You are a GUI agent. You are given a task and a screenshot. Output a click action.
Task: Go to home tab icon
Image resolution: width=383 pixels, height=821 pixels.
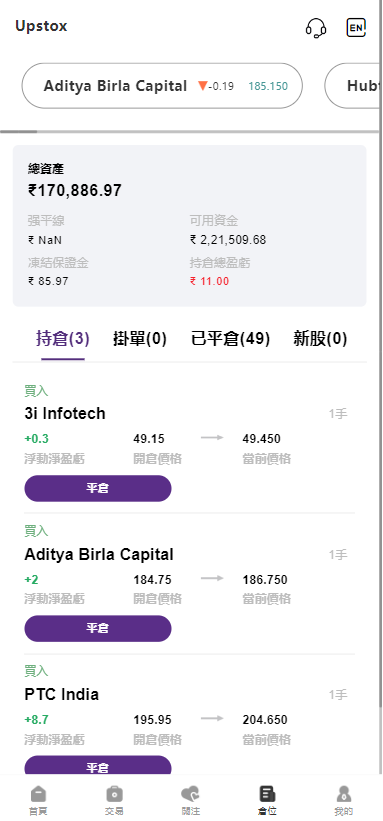tap(38, 800)
